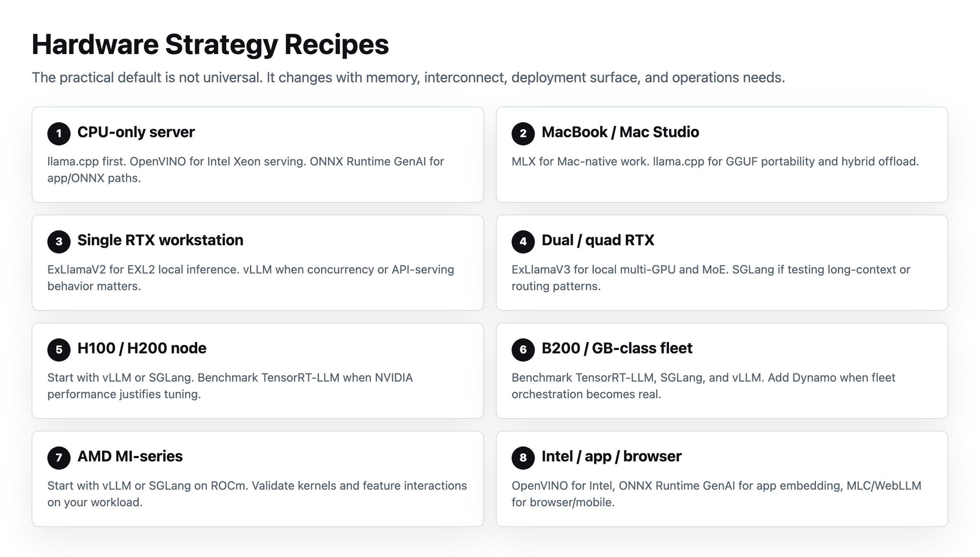Open the CPU-only server heading
Viewport: 980px width, 557px height.
136,132
